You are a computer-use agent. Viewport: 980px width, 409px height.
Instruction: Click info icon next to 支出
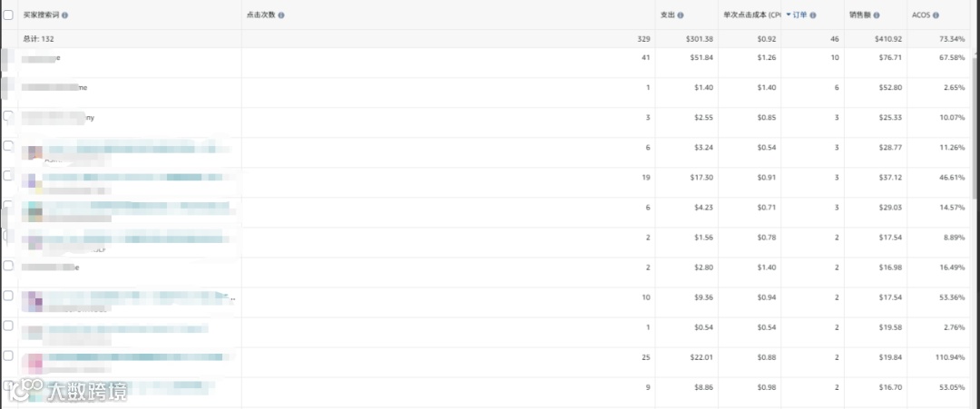tap(681, 15)
